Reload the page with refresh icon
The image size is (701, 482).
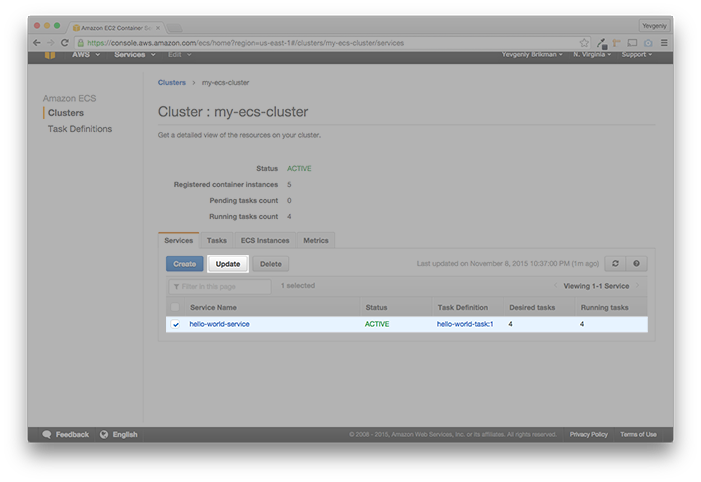(64, 43)
